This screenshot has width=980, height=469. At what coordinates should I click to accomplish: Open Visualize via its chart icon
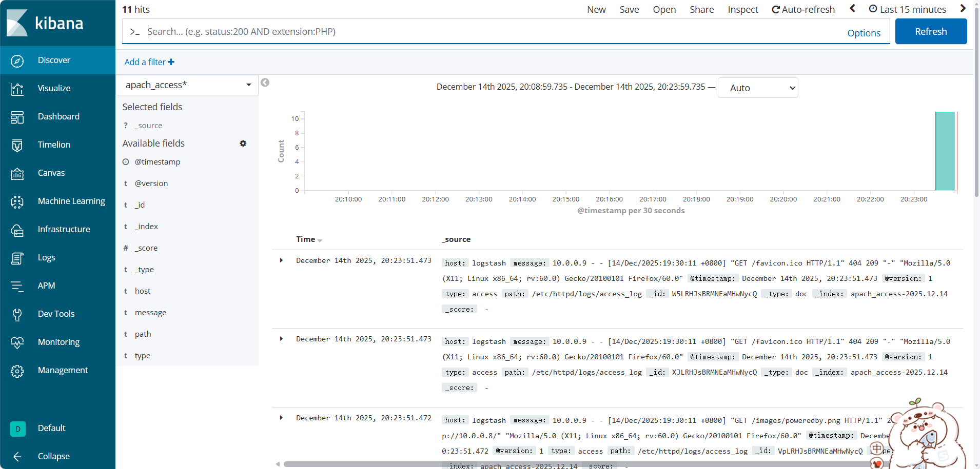[17, 89]
